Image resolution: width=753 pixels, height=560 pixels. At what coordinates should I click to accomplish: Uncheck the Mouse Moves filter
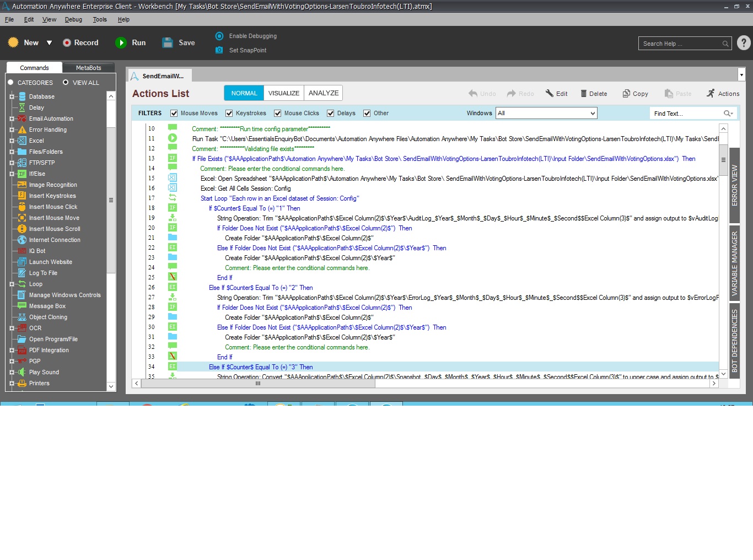(174, 114)
